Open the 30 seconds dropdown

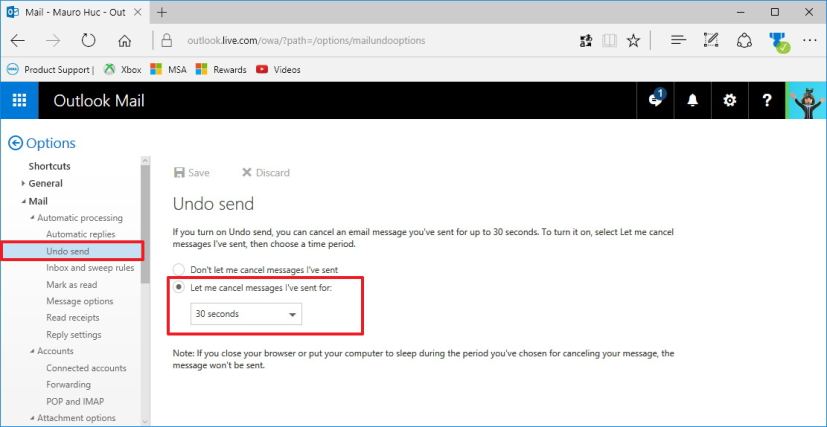[246, 314]
